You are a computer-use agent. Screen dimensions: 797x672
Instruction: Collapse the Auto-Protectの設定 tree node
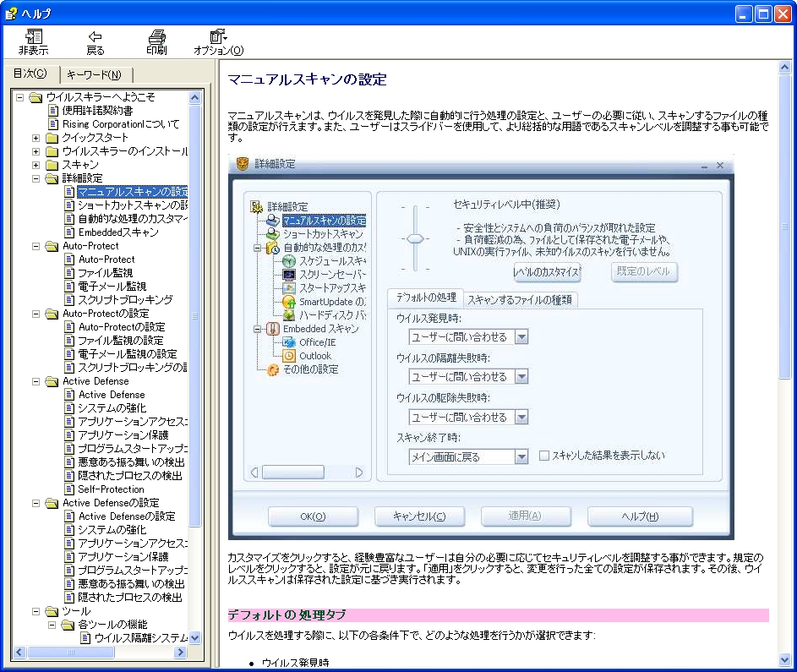click(35, 314)
